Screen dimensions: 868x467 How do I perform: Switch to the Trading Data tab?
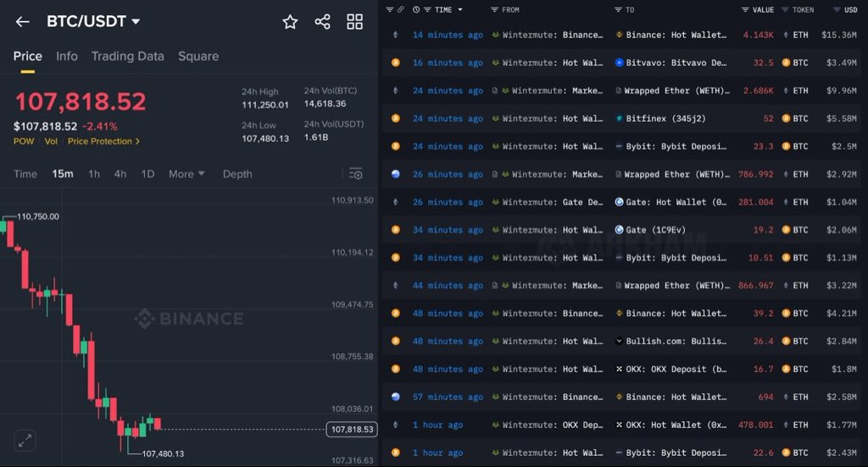point(127,56)
